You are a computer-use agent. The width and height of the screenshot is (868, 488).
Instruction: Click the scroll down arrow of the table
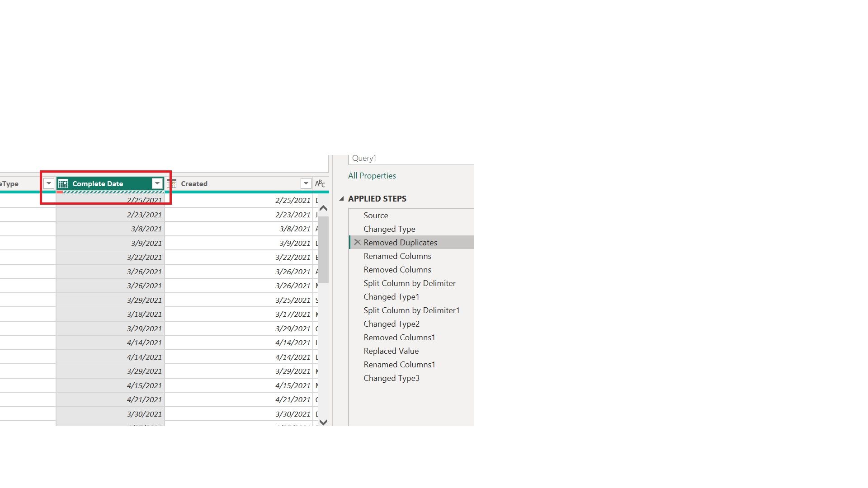coord(323,422)
